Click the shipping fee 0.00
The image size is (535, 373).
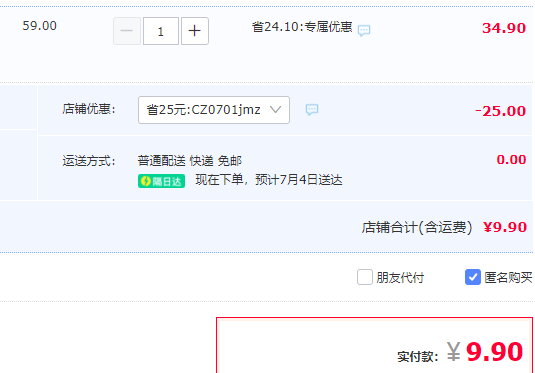[x=511, y=160]
